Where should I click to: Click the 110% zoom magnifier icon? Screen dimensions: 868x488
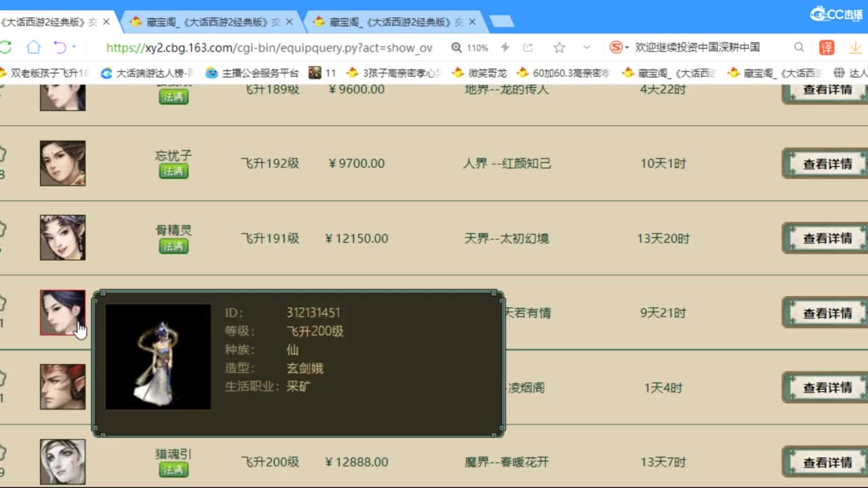point(457,47)
